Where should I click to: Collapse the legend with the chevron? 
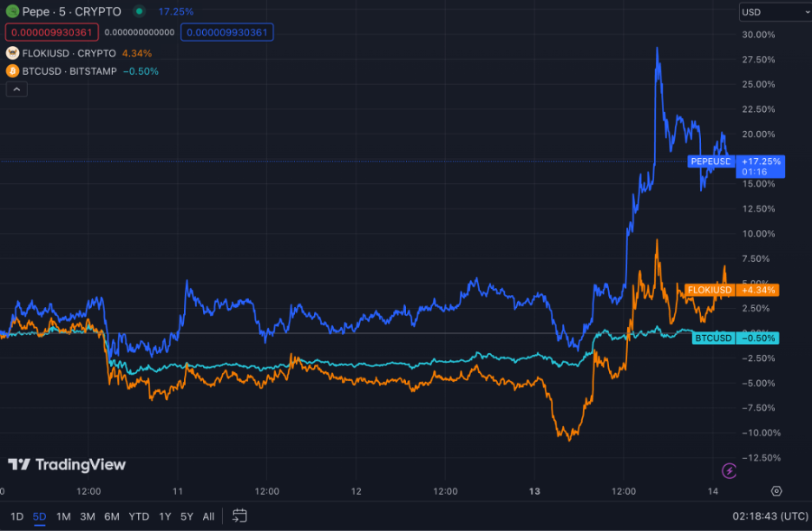click(16, 89)
